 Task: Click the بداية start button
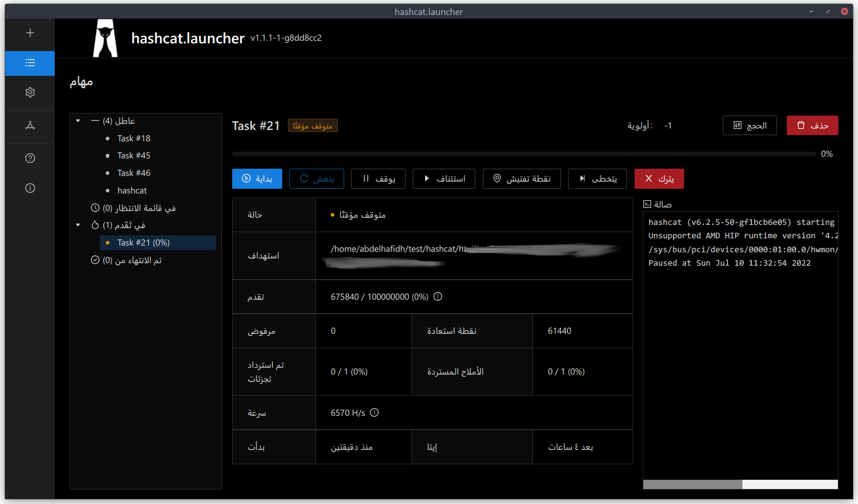click(x=257, y=178)
